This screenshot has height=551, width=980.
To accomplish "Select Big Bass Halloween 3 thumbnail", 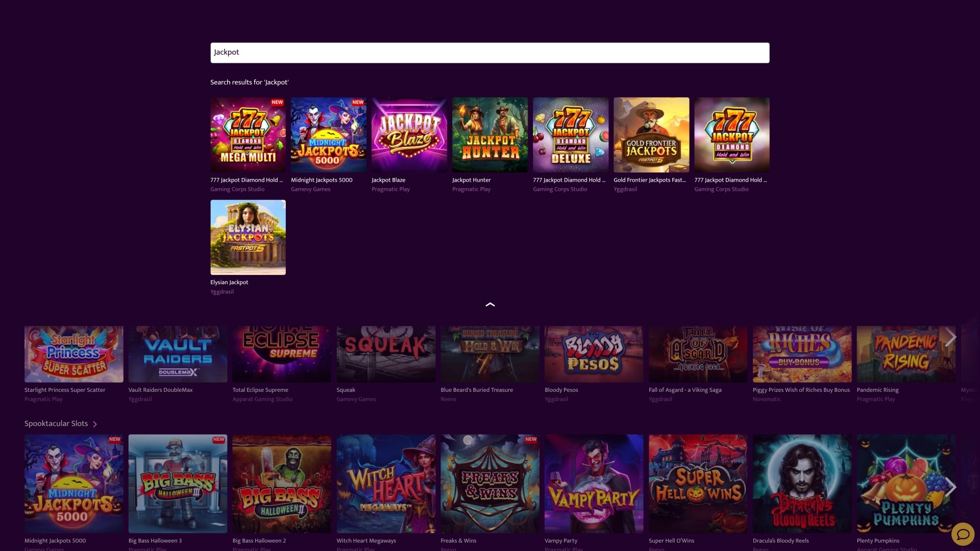I will coord(178,483).
